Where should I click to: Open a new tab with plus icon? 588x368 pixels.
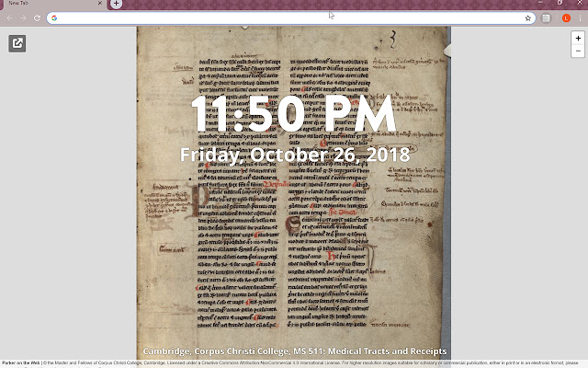(117, 4)
